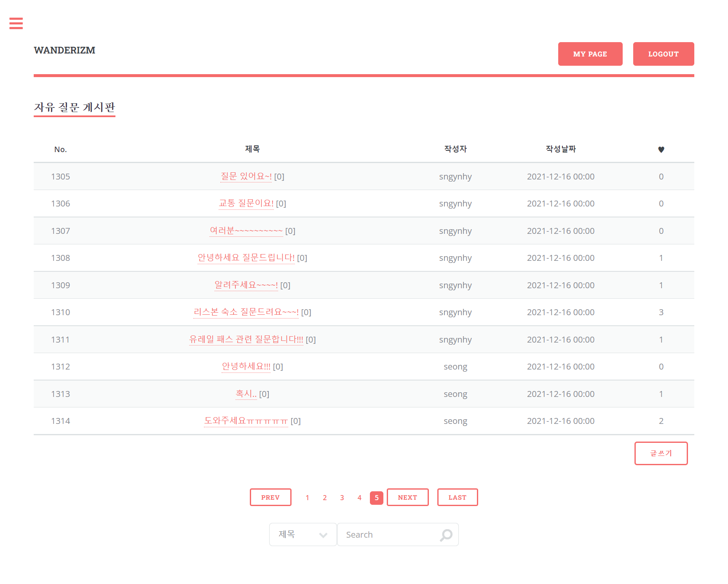Click the heart column header icon
The height and width of the screenshot is (584, 728).
tap(661, 150)
